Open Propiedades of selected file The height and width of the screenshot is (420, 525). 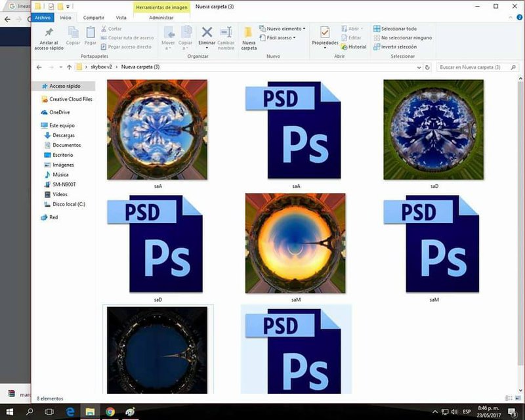325,36
